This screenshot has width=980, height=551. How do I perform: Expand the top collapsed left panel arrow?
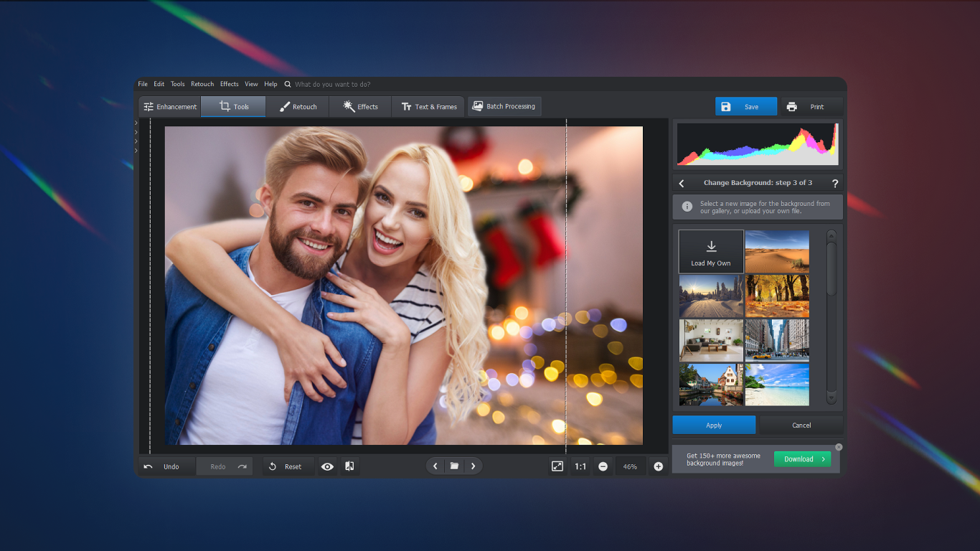tap(136, 123)
